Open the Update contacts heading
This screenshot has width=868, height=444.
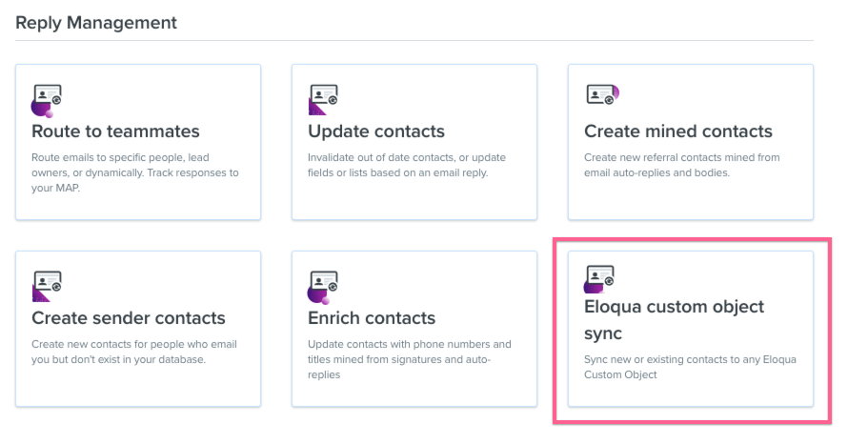point(376,131)
